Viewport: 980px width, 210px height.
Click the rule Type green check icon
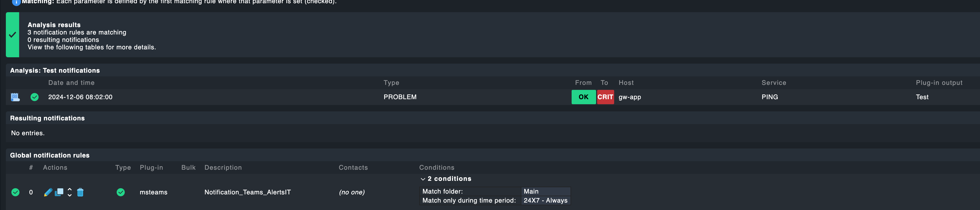121,192
